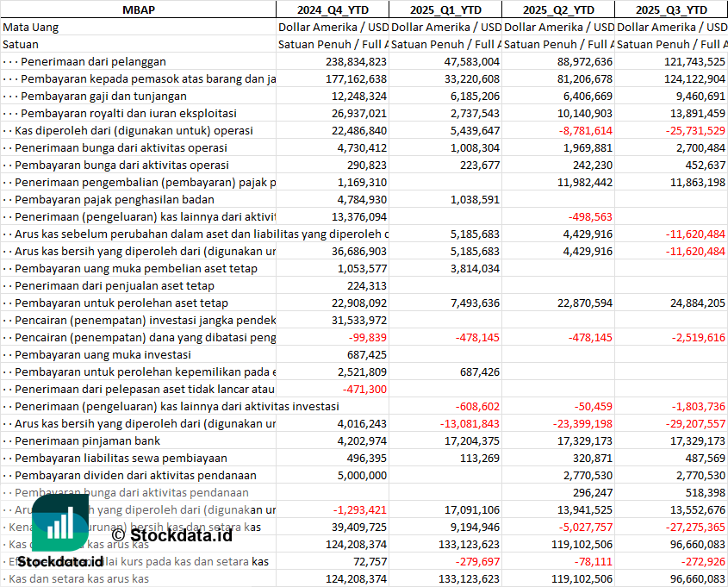Click value 17,204,375

[472, 440]
